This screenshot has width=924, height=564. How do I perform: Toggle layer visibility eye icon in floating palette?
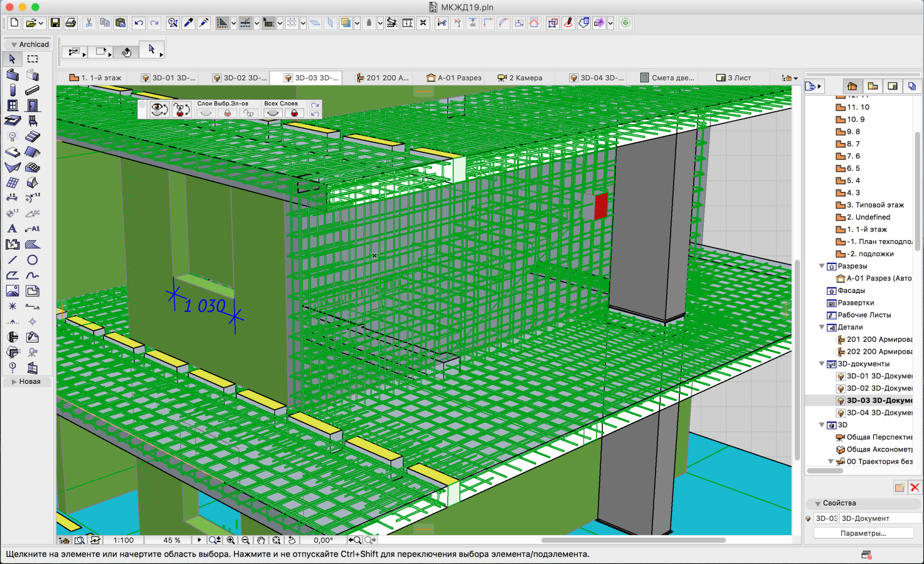point(159,110)
